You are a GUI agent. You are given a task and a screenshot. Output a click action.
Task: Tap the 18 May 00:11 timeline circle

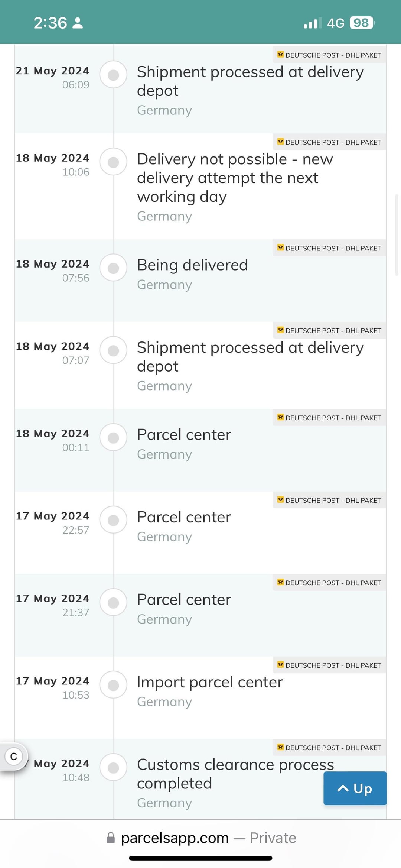coord(113,438)
